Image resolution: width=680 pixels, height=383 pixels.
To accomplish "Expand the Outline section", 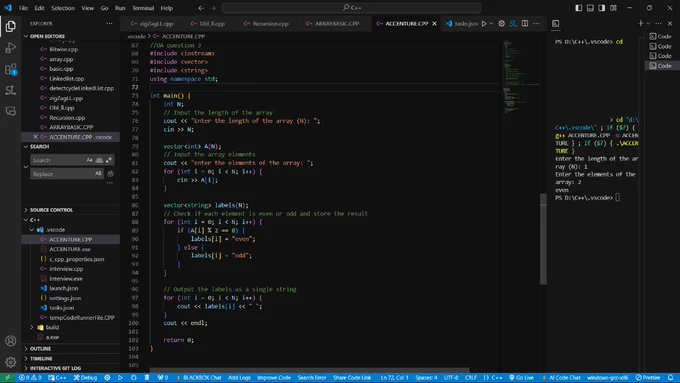I will (40, 349).
